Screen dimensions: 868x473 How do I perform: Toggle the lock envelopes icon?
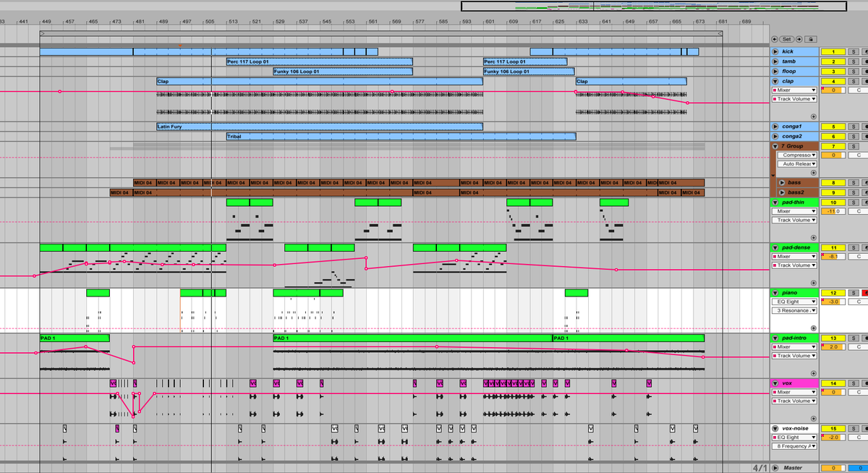pyautogui.click(x=811, y=39)
